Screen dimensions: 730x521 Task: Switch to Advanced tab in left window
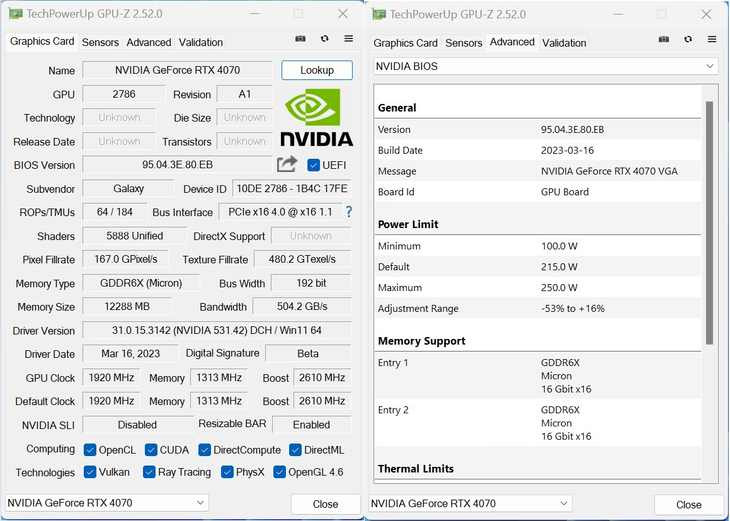[x=149, y=42]
